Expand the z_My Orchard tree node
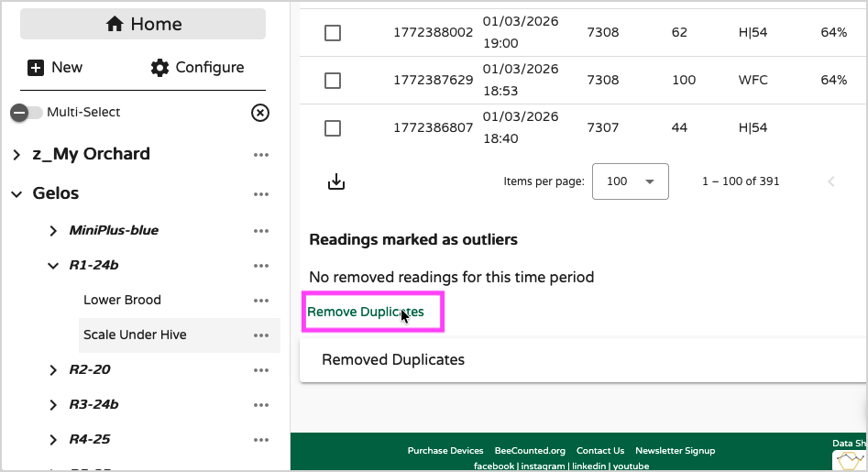This screenshot has height=472, width=868. [x=16, y=155]
